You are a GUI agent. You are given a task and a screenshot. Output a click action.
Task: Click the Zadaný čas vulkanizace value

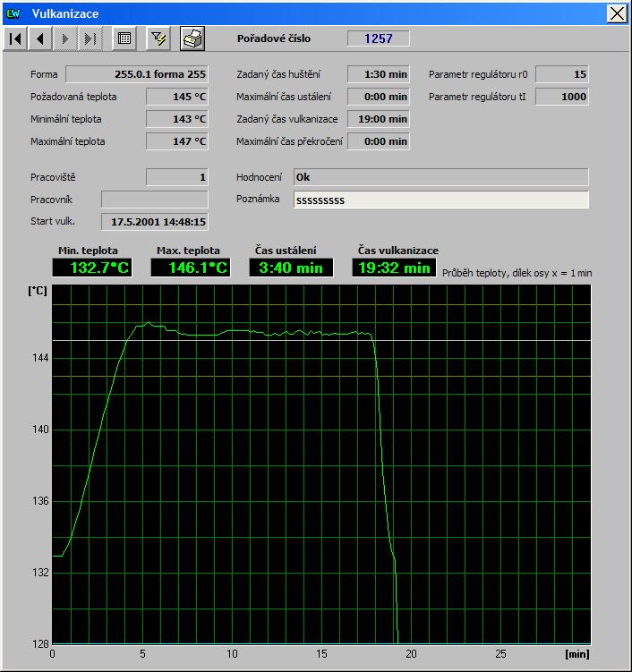point(378,119)
